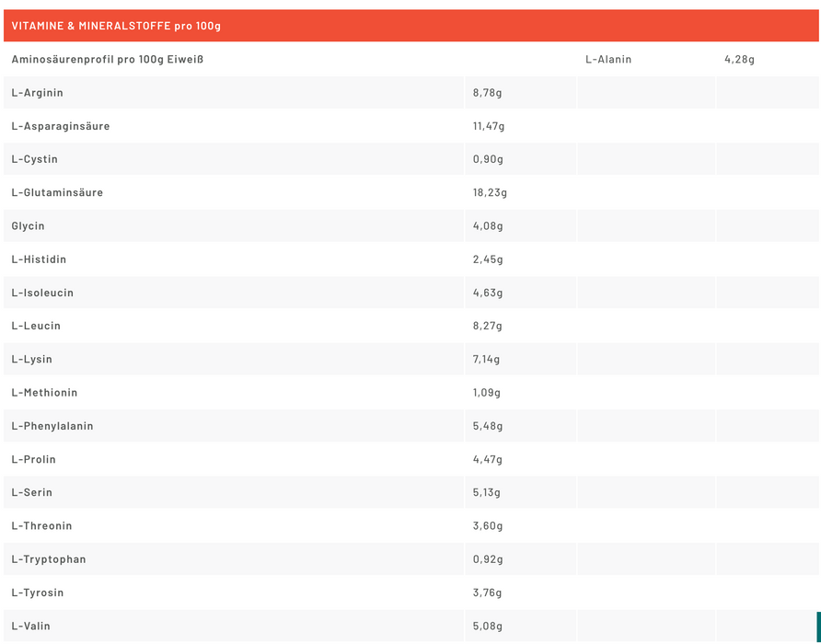Click the teal tab at the right edge
The width and height of the screenshot is (821, 644).
pos(818,627)
